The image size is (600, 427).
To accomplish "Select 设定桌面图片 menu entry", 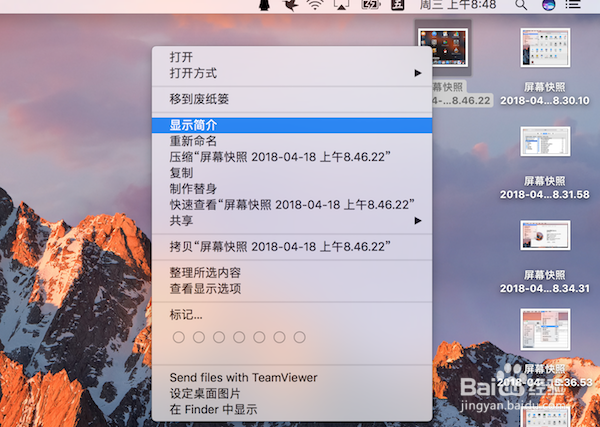I will click(292, 393).
